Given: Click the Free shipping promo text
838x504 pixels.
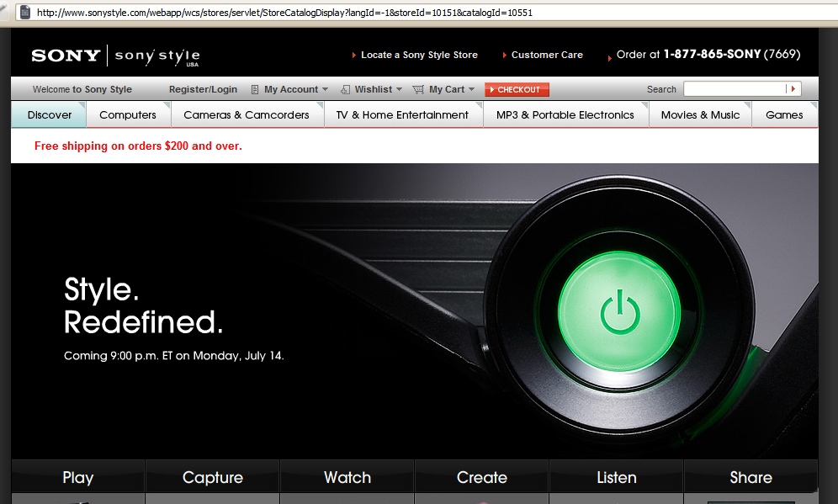Looking at the screenshot, I should tap(139, 146).
